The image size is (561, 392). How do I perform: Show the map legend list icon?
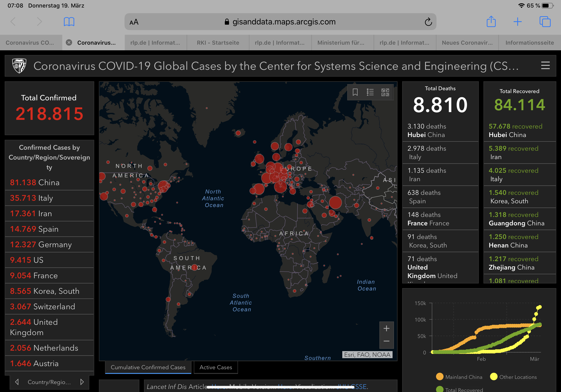[370, 92]
